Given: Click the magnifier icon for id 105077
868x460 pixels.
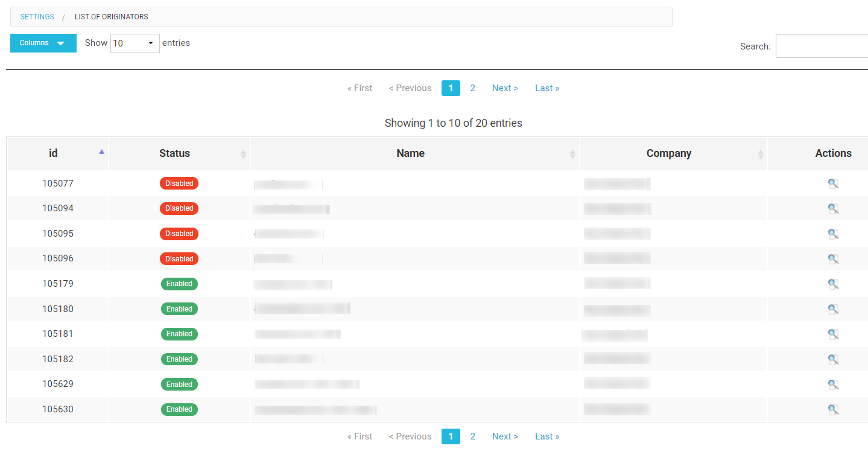Looking at the screenshot, I should (833, 184).
